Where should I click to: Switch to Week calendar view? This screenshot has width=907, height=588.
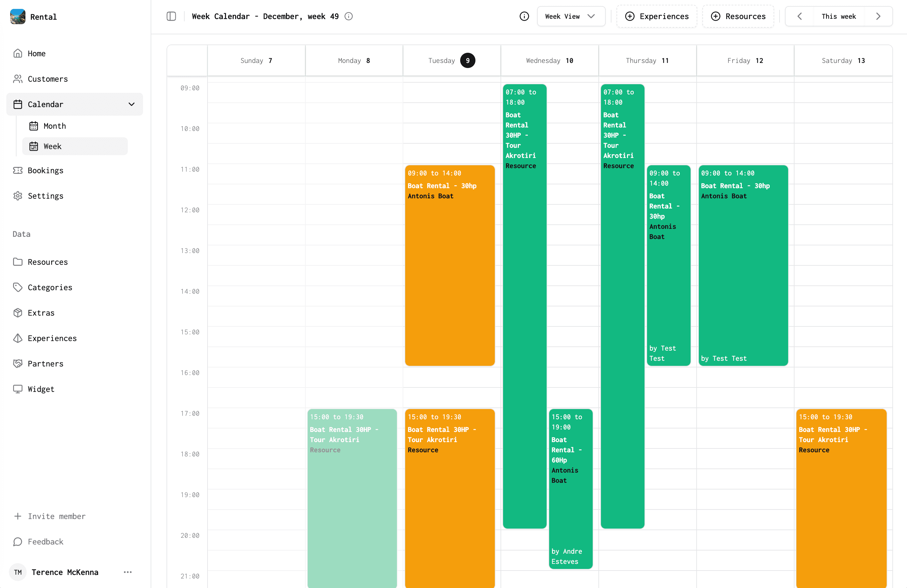52,146
